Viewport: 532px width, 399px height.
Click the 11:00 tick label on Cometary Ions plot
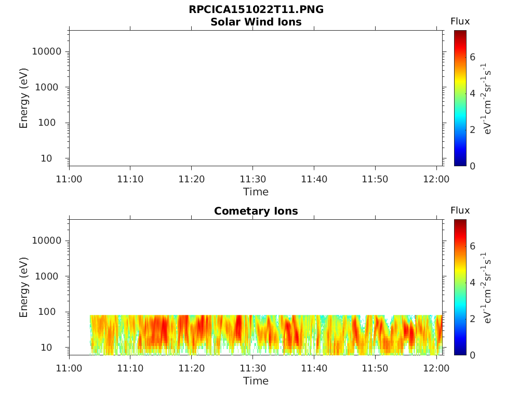[x=69, y=368]
